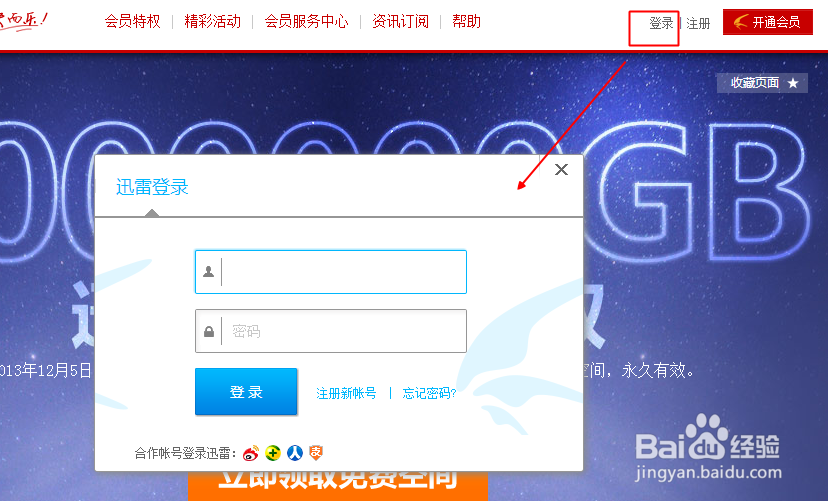The image size is (828, 501).
Task: Open the 精彩活动 menu item
Action: tap(213, 22)
